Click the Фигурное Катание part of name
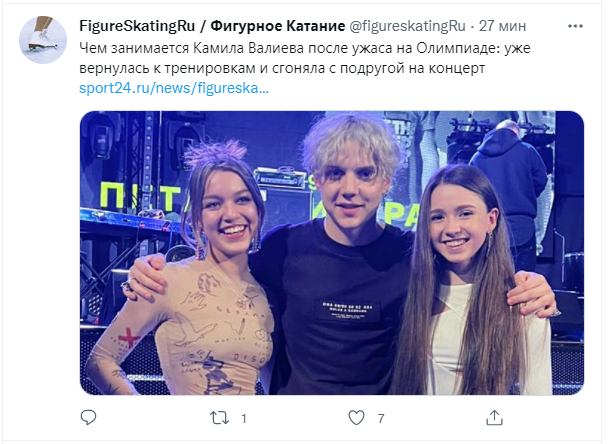Screen dimensions: 609x444 point(278,26)
